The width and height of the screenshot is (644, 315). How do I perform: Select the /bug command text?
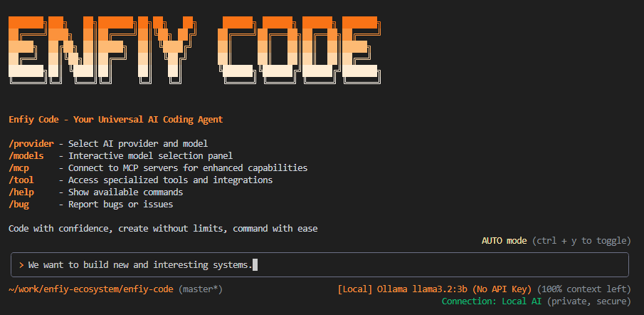click(19, 204)
